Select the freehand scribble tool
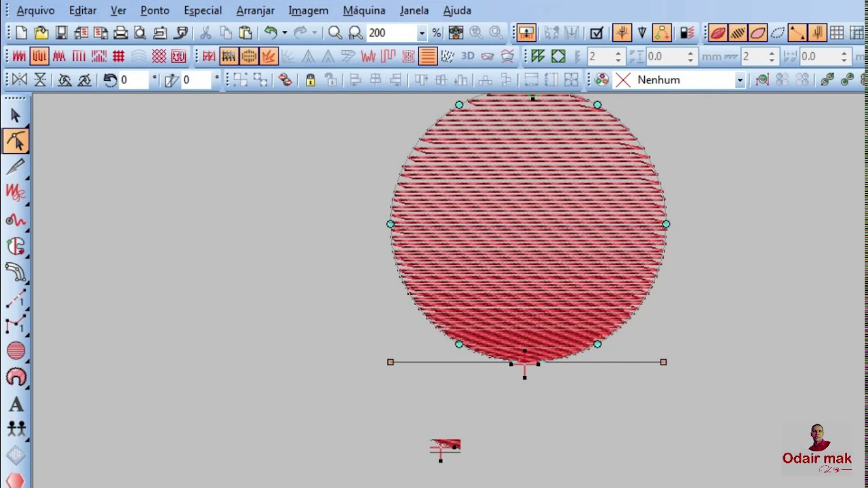This screenshot has width=868, height=488. (x=16, y=192)
